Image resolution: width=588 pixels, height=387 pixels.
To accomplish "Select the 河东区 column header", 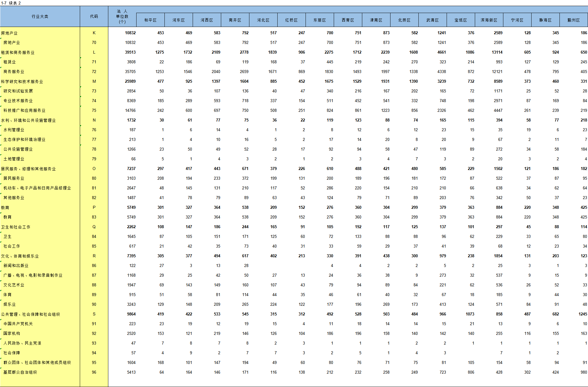I will [179, 20].
